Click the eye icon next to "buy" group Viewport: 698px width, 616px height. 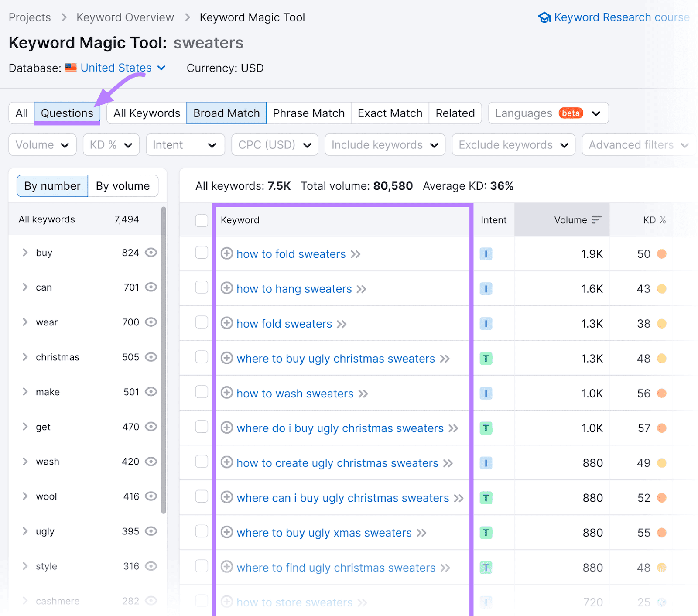[x=151, y=252]
